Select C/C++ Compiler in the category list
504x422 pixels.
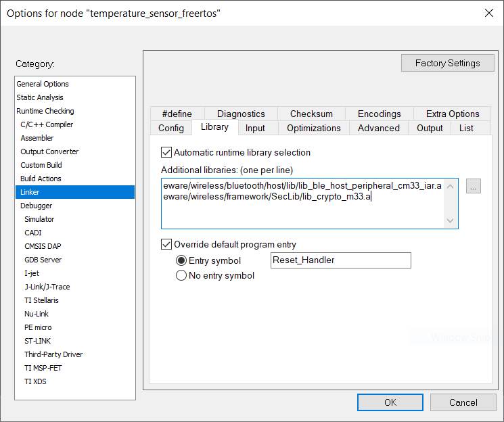pyautogui.click(x=47, y=124)
